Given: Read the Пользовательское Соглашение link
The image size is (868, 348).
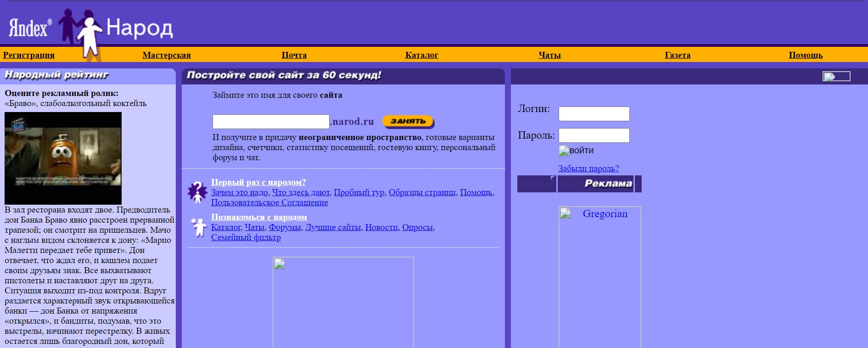Looking at the screenshot, I should pyautogui.click(x=269, y=202).
